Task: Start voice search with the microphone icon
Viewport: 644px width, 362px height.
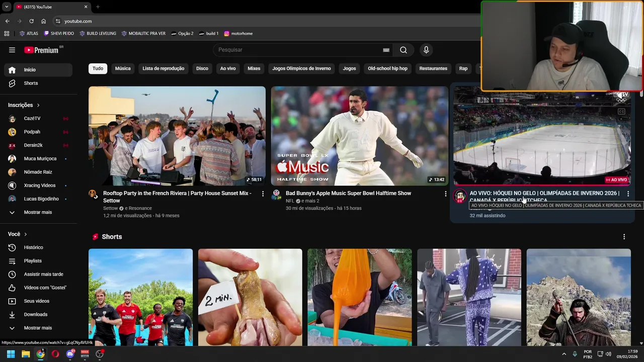Action: (426, 50)
